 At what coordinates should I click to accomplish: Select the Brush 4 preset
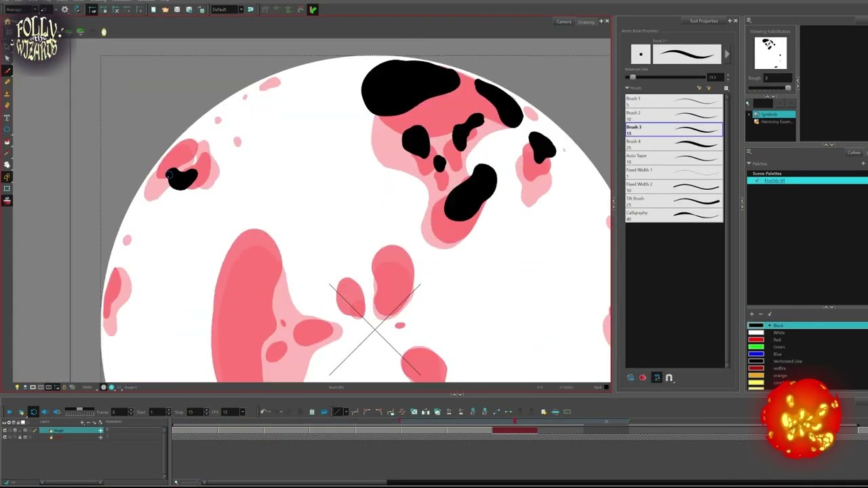[x=674, y=144]
